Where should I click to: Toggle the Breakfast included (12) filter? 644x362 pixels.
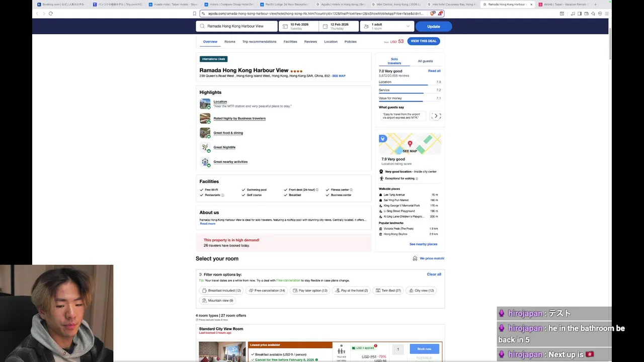coord(221,291)
